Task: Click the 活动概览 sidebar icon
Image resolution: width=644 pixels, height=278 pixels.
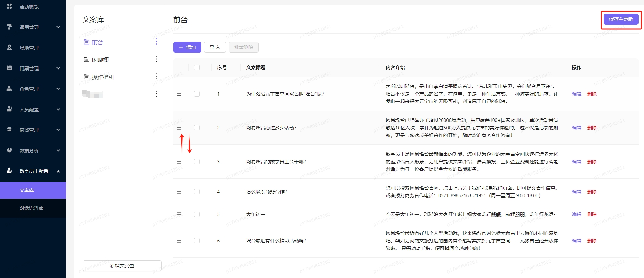Action: pos(9,6)
